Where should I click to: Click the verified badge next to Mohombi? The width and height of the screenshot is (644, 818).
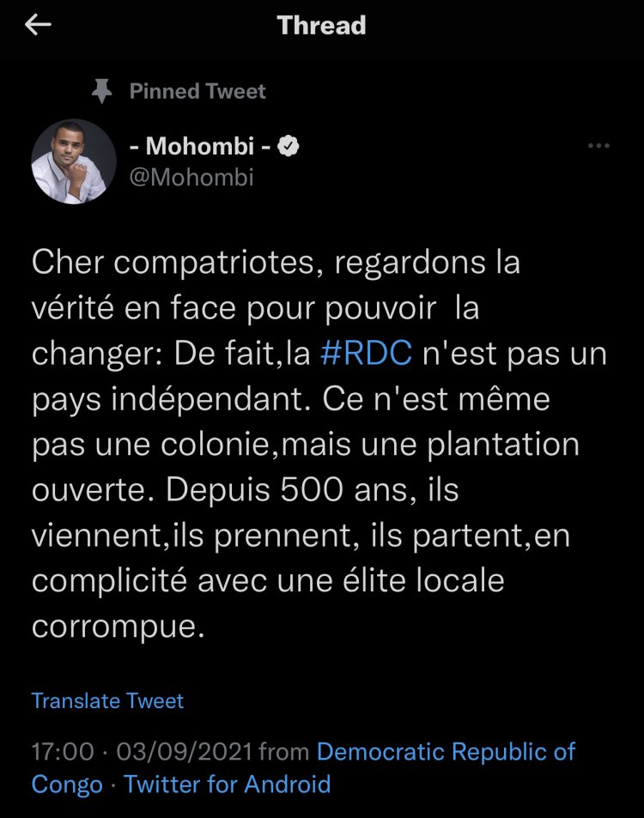291,147
